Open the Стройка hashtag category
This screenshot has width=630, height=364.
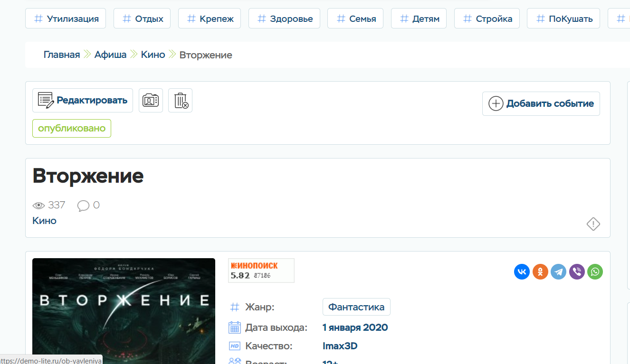click(x=487, y=19)
